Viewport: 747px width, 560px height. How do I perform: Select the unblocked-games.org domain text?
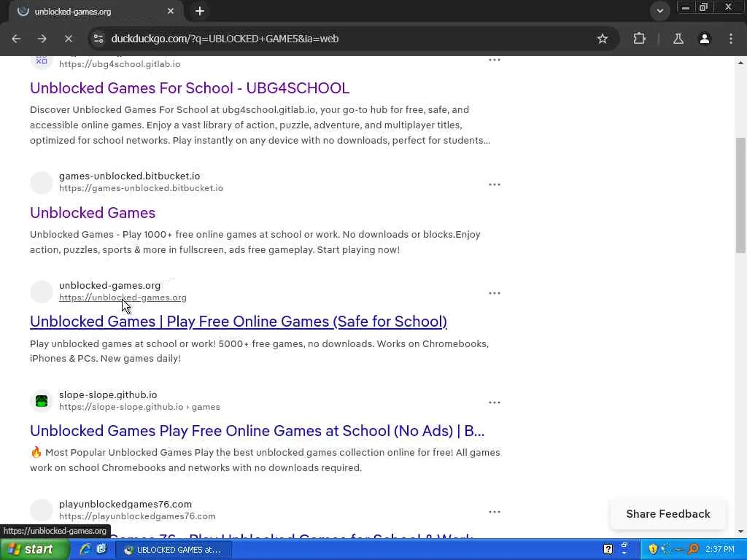(x=109, y=285)
